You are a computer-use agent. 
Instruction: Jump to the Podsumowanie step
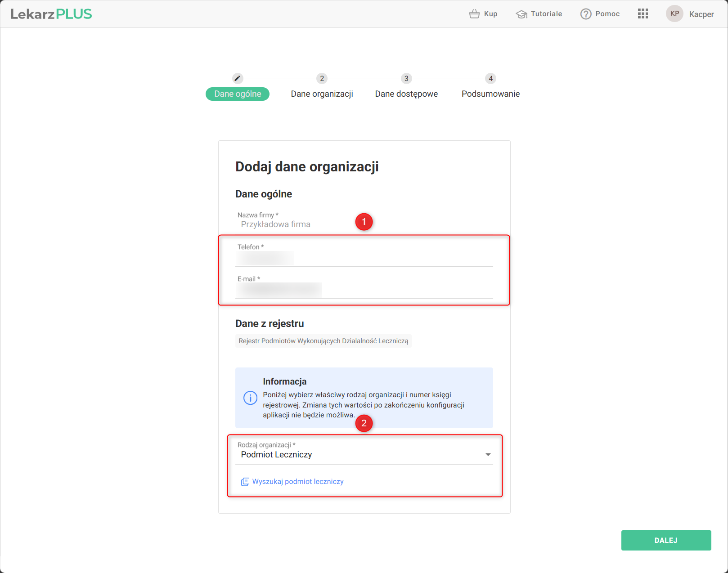(x=490, y=94)
